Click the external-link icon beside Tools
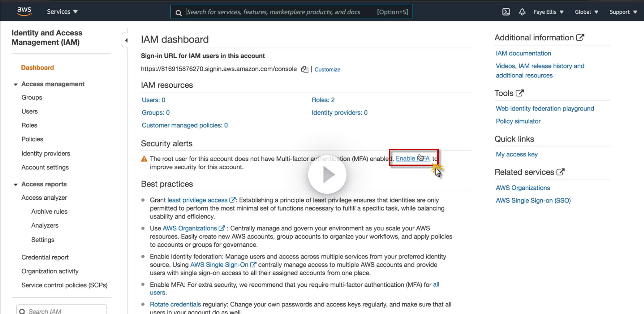 pos(520,93)
